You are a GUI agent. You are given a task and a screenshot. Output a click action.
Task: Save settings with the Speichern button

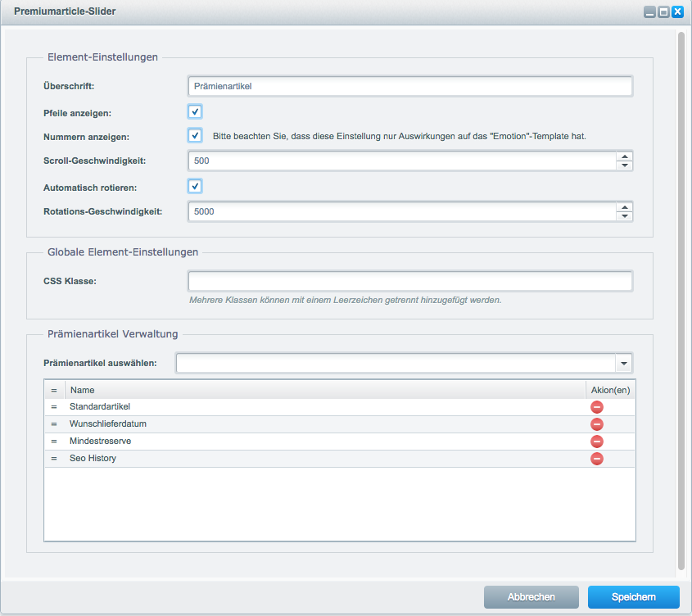[633, 597]
